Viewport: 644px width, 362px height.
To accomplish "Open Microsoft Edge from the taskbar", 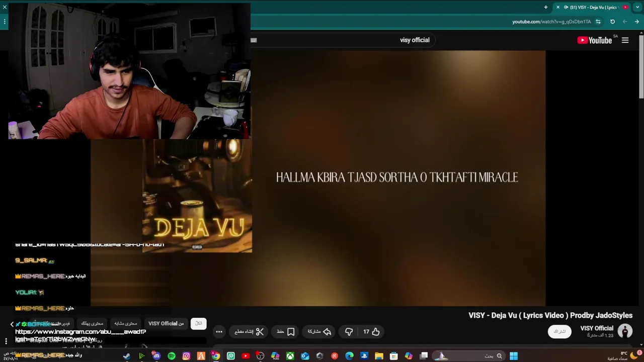I will tap(350, 356).
